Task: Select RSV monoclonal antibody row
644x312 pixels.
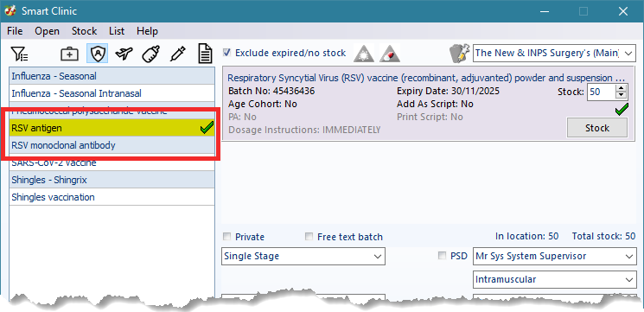Action: point(112,145)
